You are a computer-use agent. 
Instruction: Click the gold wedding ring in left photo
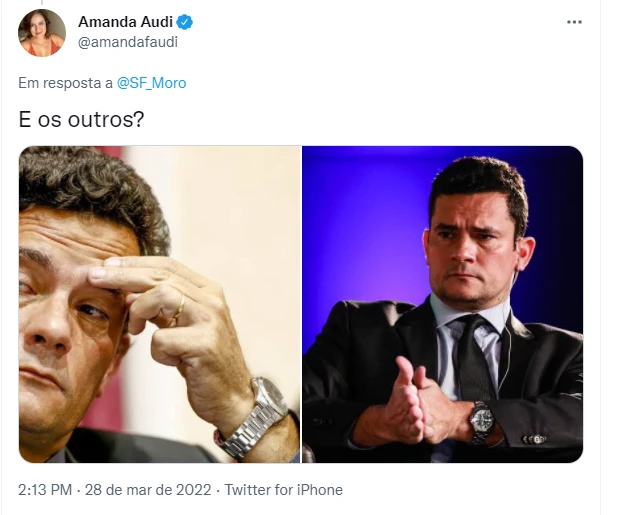click(180, 306)
